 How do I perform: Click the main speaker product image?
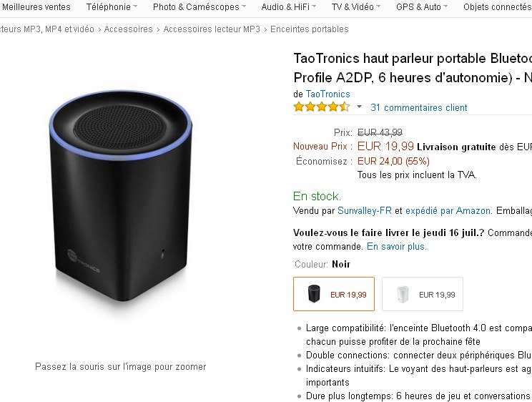click(120, 203)
